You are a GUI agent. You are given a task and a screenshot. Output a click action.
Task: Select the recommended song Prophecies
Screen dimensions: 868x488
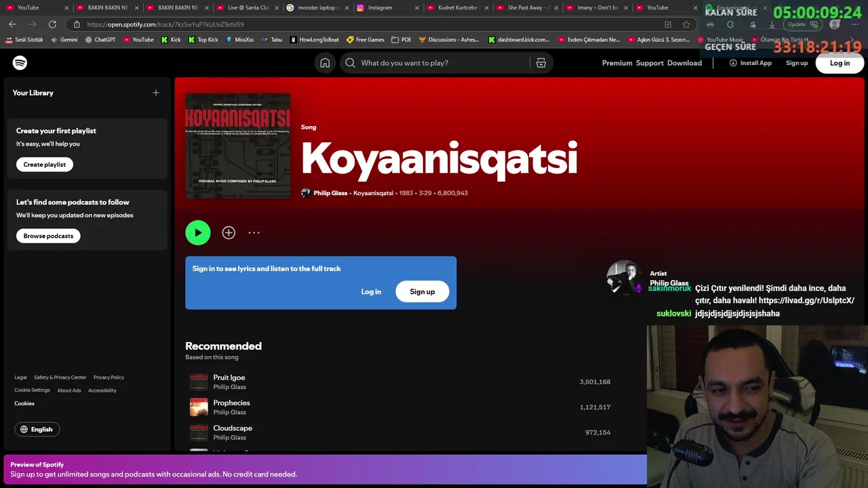[231, 403]
